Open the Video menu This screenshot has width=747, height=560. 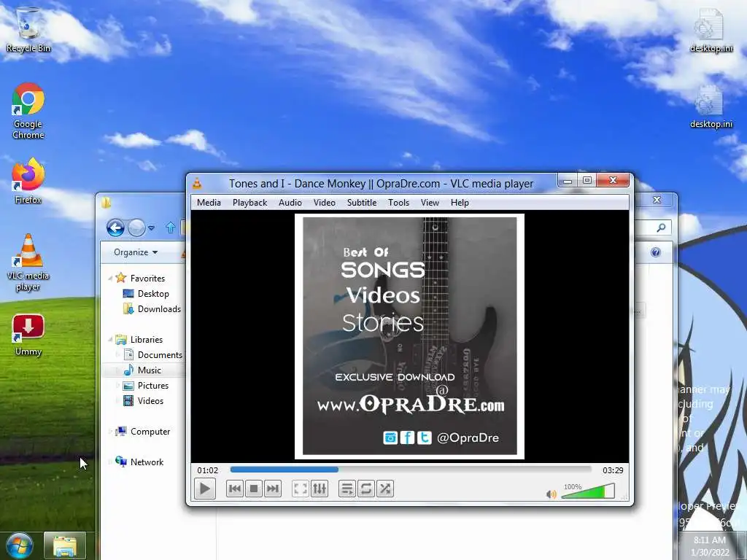pyautogui.click(x=325, y=203)
